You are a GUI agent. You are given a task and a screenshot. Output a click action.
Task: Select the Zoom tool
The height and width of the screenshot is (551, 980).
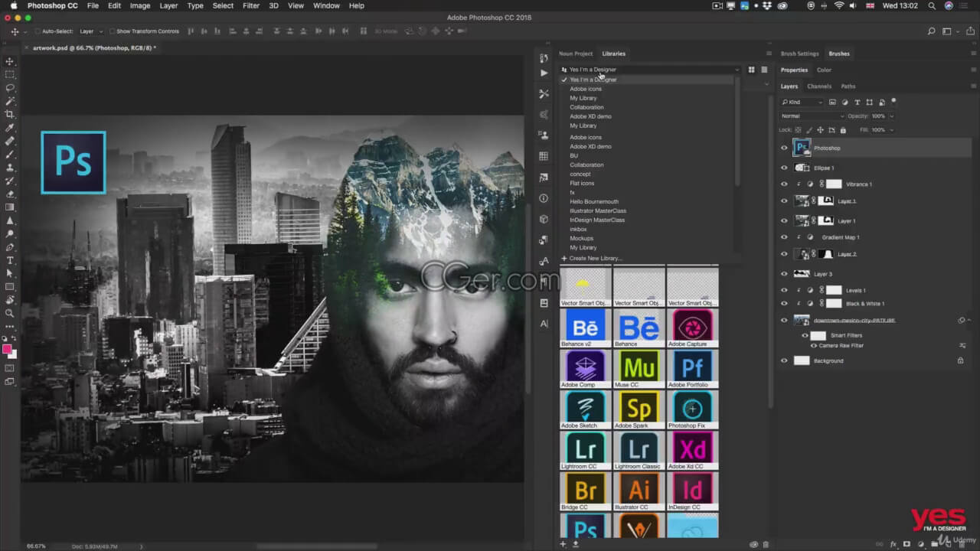pyautogui.click(x=10, y=313)
